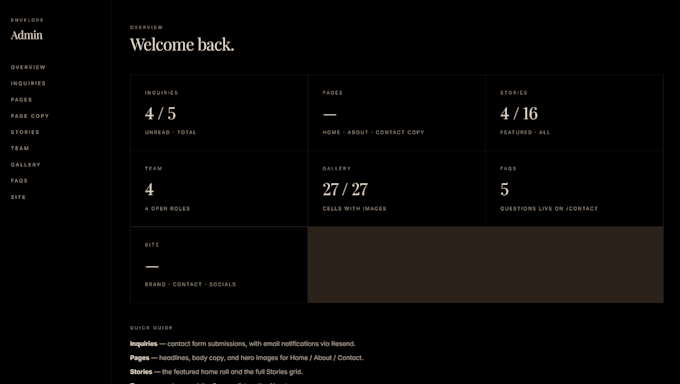Image resolution: width=680 pixels, height=384 pixels.
Task: Click the bold 'Stories' guide entry
Action: pos(141,372)
